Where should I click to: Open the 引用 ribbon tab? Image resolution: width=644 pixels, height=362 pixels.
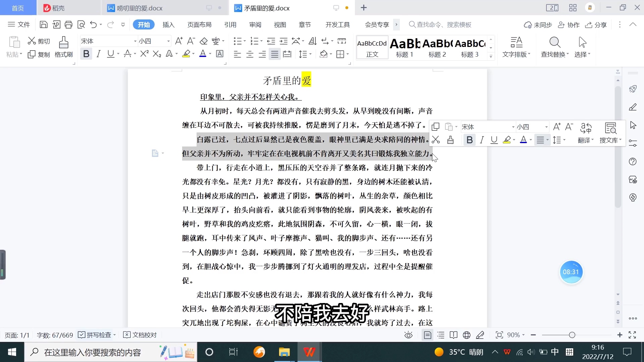(x=230, y=24)
